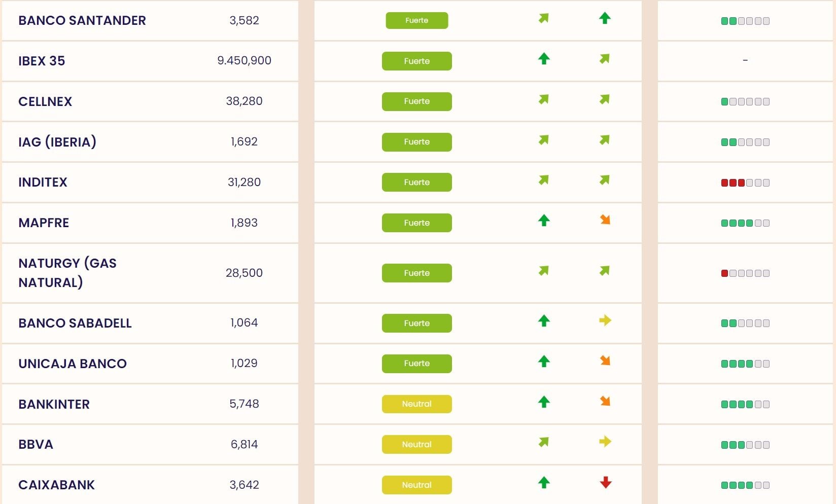This screenshot has height=504, width=836.
Task: Click the Neutral badge for CaixaBank
Action: [x=416, y=485]
